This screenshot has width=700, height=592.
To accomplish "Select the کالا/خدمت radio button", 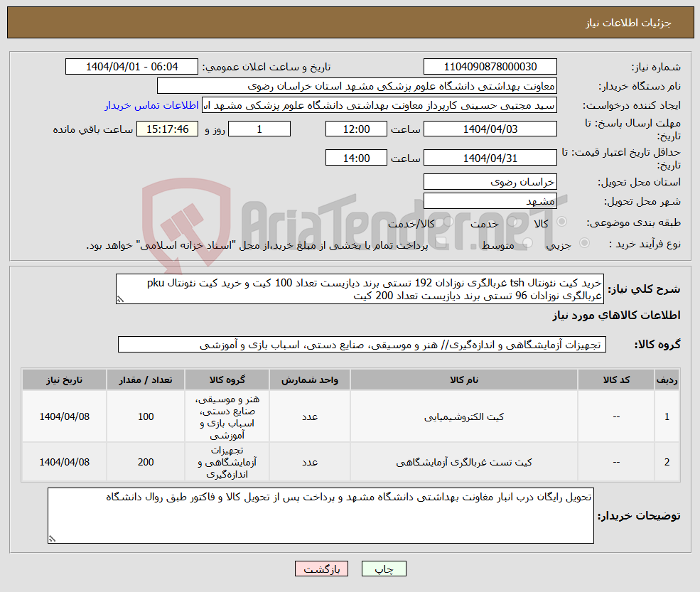I will coord(448,222).
